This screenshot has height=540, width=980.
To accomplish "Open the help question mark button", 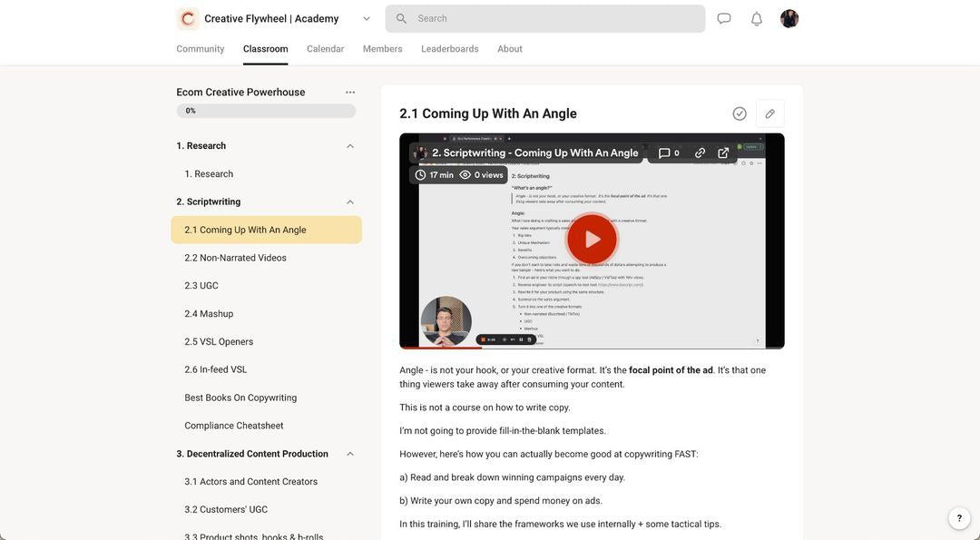I will [959, 518].
